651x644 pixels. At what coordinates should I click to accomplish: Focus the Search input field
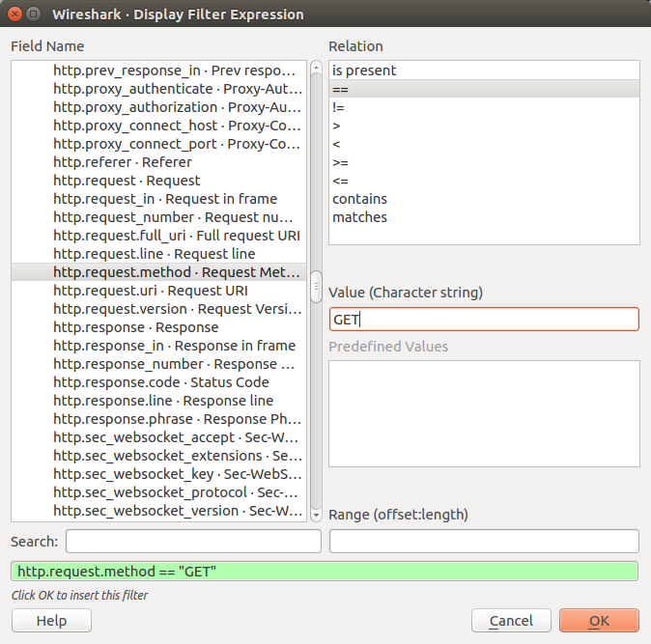193,541
